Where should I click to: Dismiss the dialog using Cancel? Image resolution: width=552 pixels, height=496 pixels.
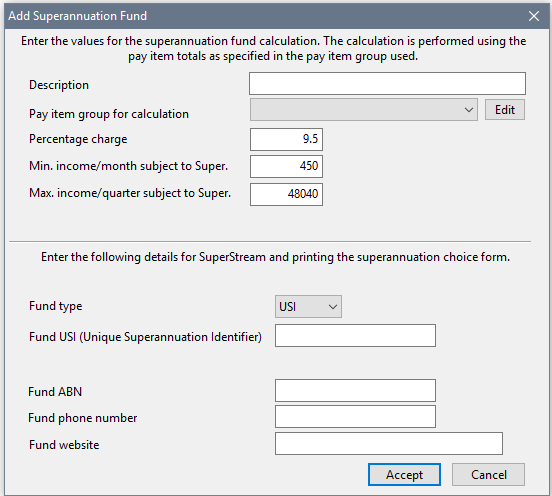(488, 475)
